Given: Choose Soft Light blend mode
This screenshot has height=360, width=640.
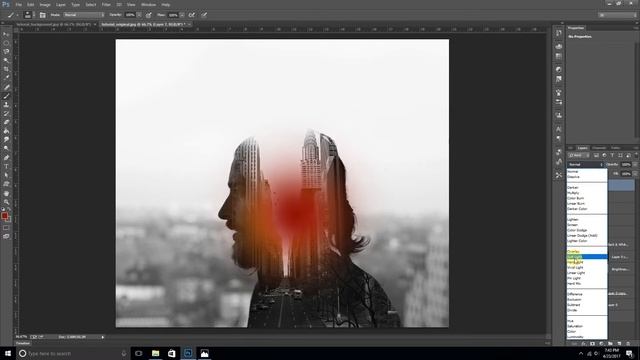Looking at the screenshot, I should 587,257.
